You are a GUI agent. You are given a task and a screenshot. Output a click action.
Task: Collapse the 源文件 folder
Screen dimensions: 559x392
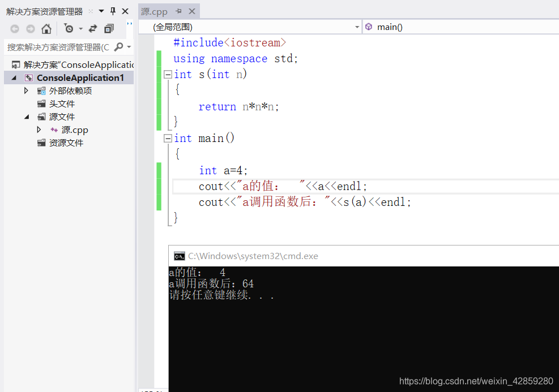tap(27, 117)
